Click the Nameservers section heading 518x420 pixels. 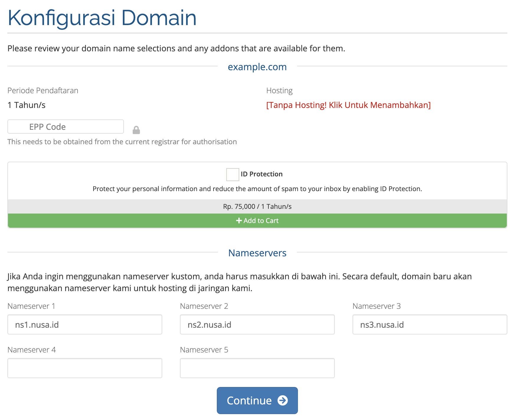point(257,253)
